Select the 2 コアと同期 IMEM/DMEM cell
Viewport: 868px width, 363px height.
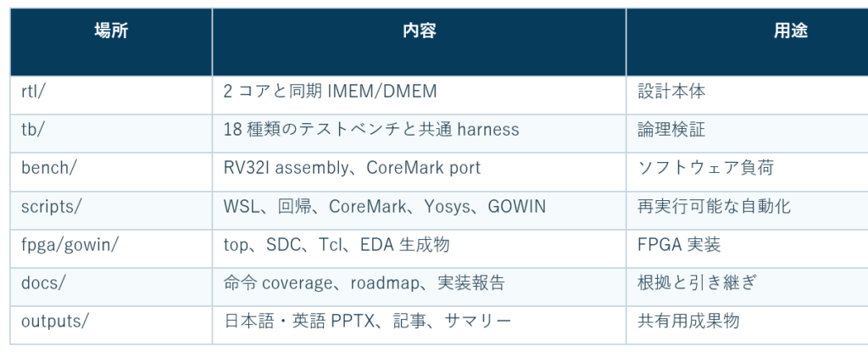tap(419, 95)
